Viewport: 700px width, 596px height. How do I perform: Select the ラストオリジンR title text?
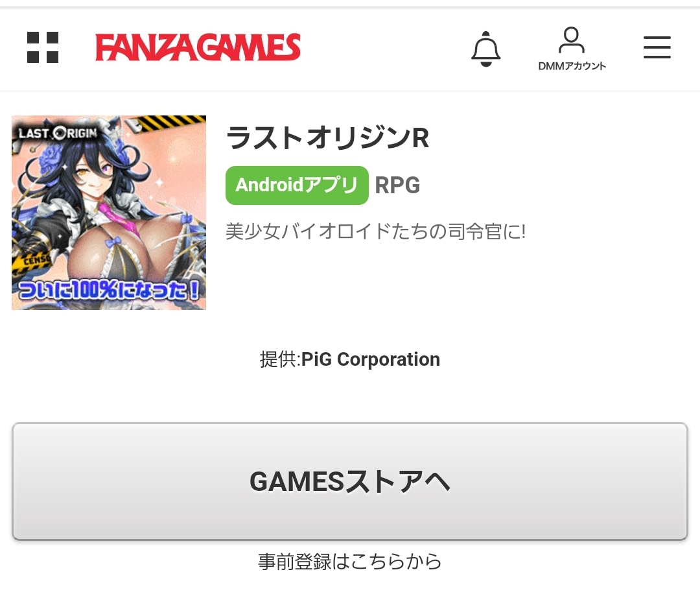tap(327, 137)
